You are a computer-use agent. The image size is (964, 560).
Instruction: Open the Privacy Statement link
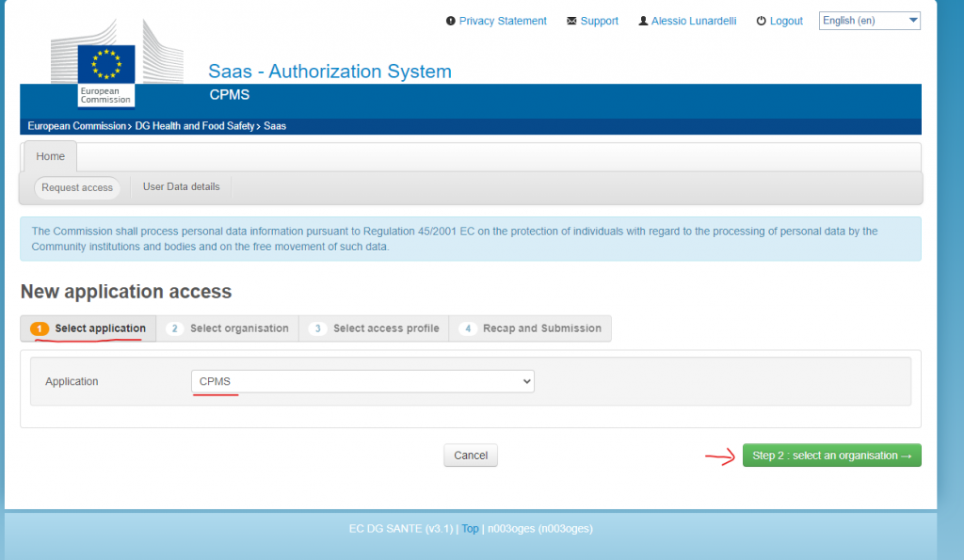503,21
